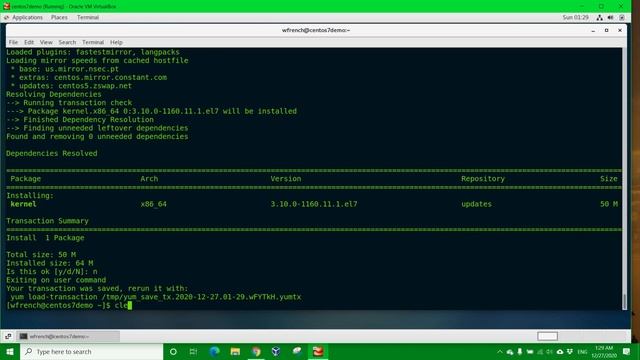The height and width of the screenshot is (360, 640).
Task: Click the GNOME workspace switcher box
Action: point(547,336)
